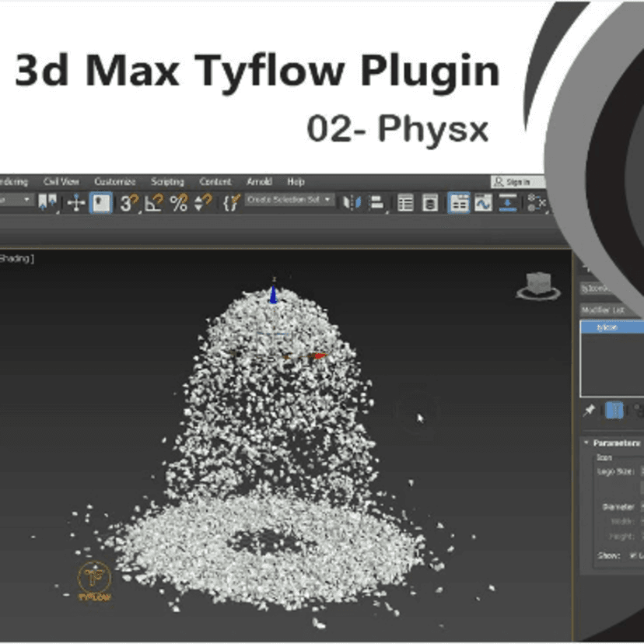Click the viewport Shading label
The width and height of the screenshot is (644, 644).
[x=16, y=258]
